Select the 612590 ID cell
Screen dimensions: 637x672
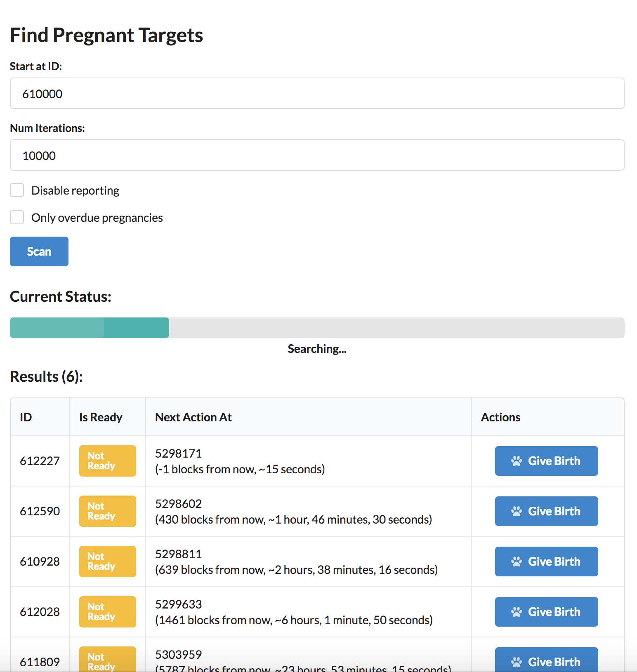[x=40, y=511]
